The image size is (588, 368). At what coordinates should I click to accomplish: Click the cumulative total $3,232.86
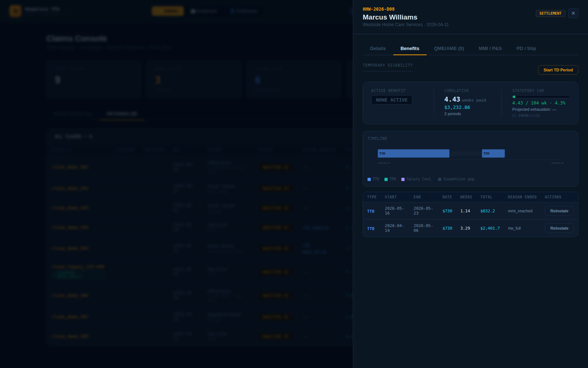point(457,107)
